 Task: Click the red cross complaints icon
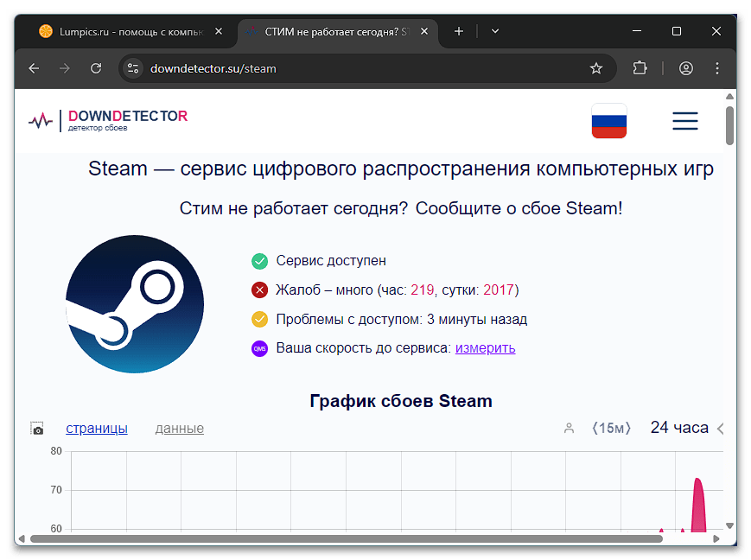point(259,290)
